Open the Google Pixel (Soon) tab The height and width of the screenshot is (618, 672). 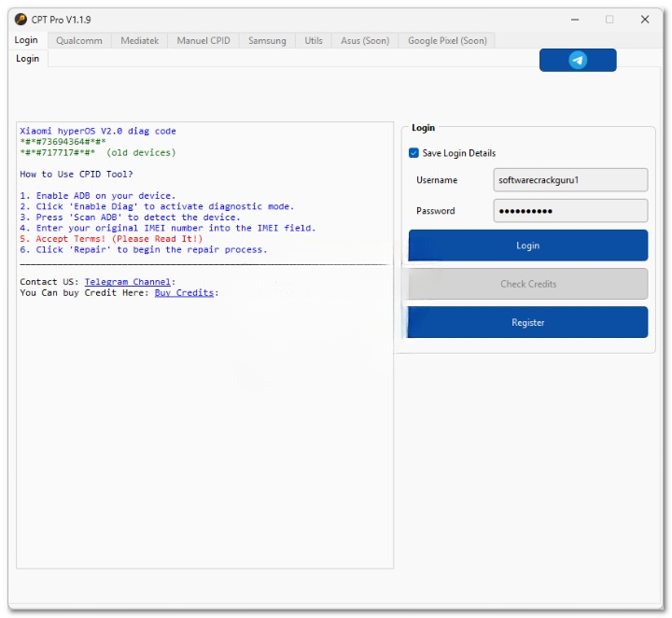[447, 41]
